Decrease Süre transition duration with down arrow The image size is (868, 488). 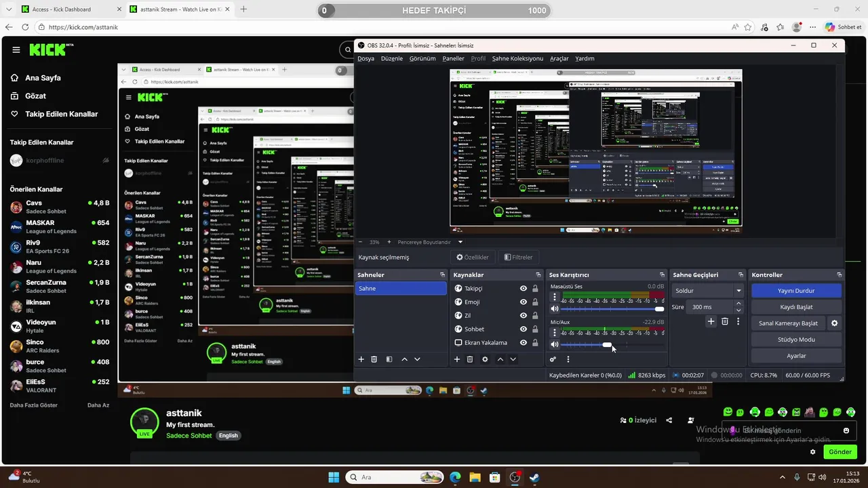[738, 310]
